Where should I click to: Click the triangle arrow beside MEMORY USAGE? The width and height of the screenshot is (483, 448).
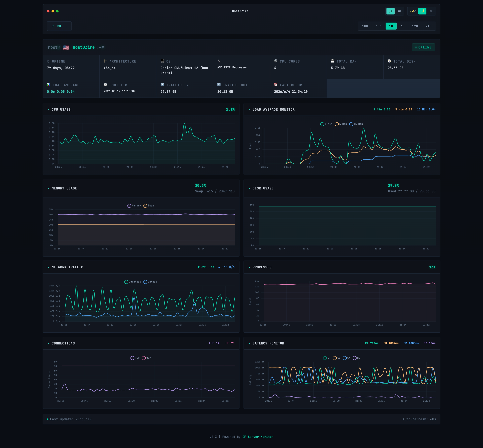(48, 189)
